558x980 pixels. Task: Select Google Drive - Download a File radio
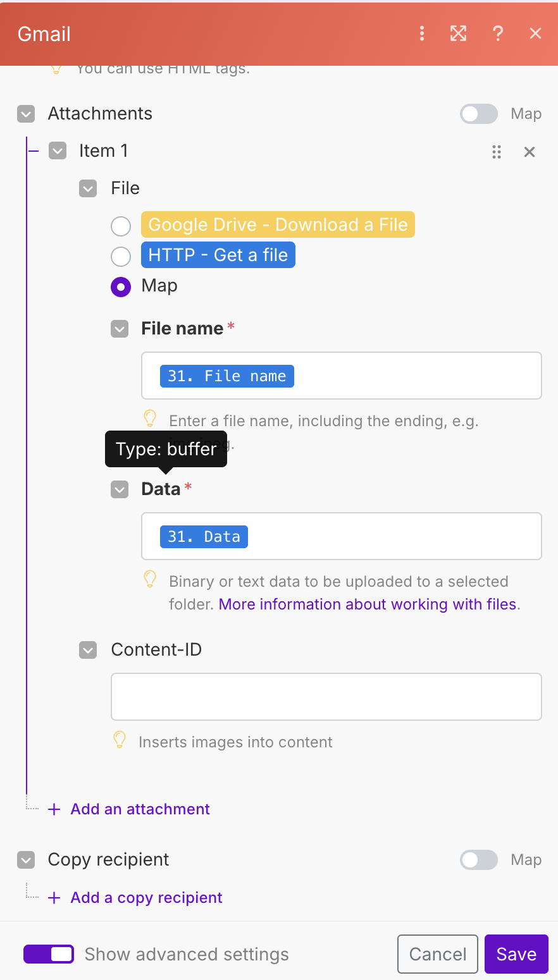121,226
